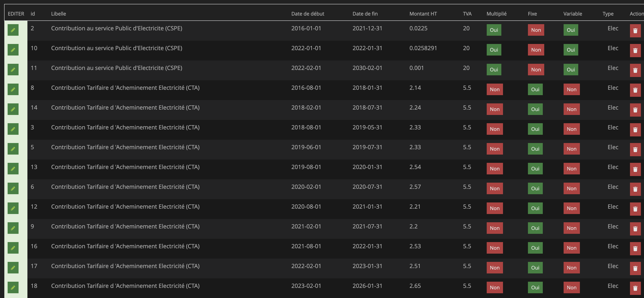644x298 pixels.
Task: Click the Date de début column header
Action: pos(308,14)
